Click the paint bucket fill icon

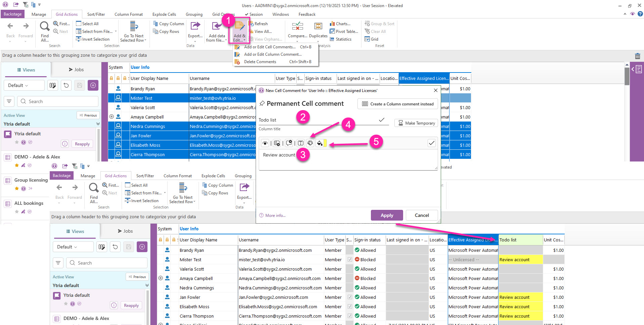(319, 143)
